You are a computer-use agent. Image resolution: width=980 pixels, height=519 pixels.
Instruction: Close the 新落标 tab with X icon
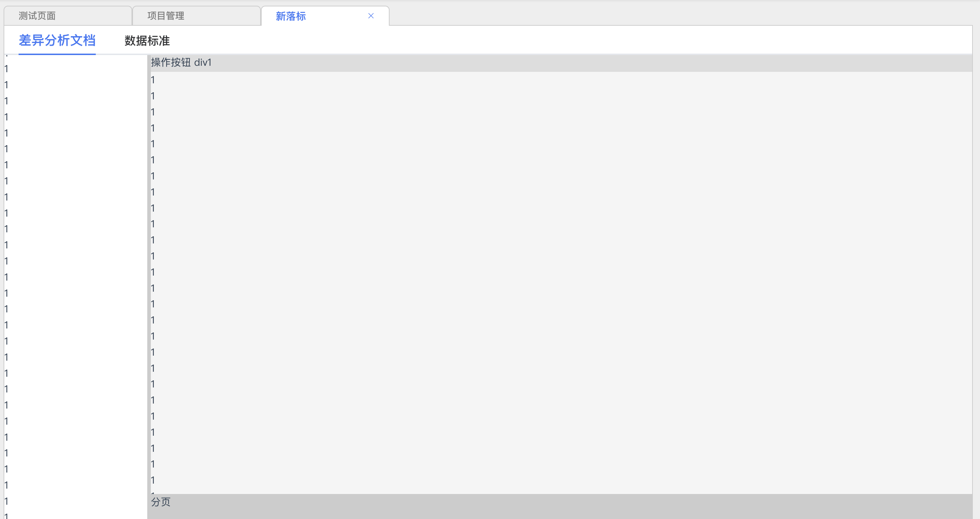coord(371,16)
